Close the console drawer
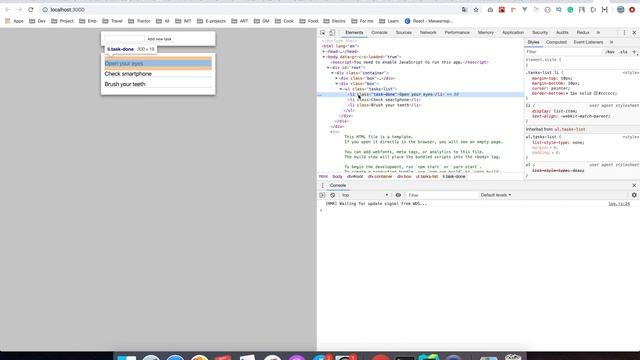This screenshot has width=640, height=360. point(634,185)
